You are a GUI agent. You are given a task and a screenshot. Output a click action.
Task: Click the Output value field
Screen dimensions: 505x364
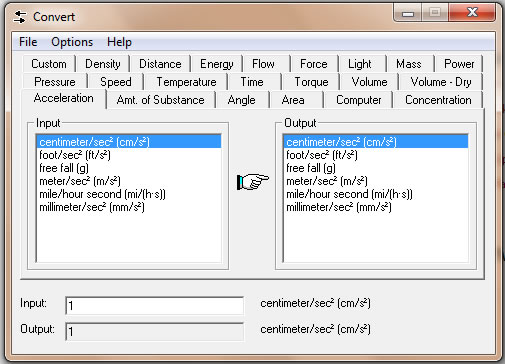[x=155, y=332]
